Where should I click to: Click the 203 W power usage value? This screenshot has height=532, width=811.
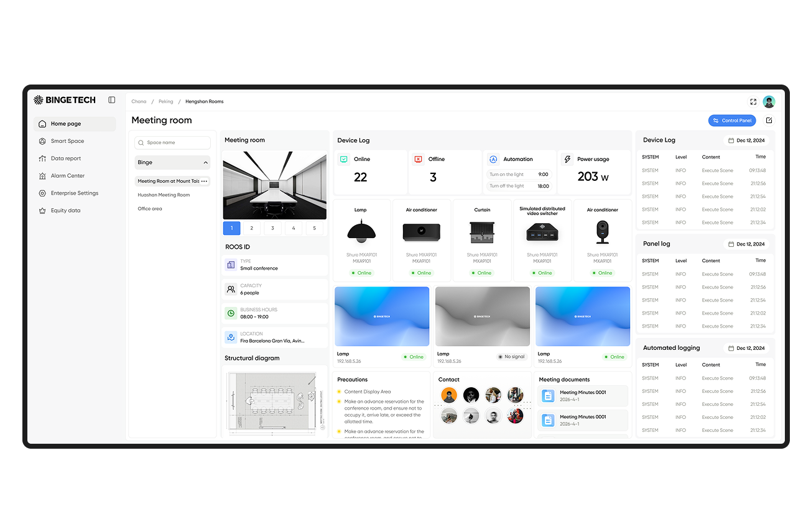click(x=593, y=177)
